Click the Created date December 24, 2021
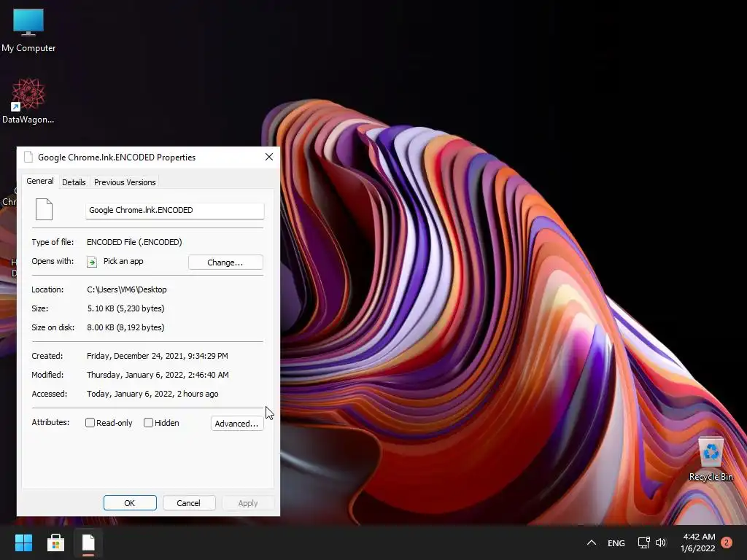Image resolution: width=747 pixels, height=560 pixels. [158, 356]
